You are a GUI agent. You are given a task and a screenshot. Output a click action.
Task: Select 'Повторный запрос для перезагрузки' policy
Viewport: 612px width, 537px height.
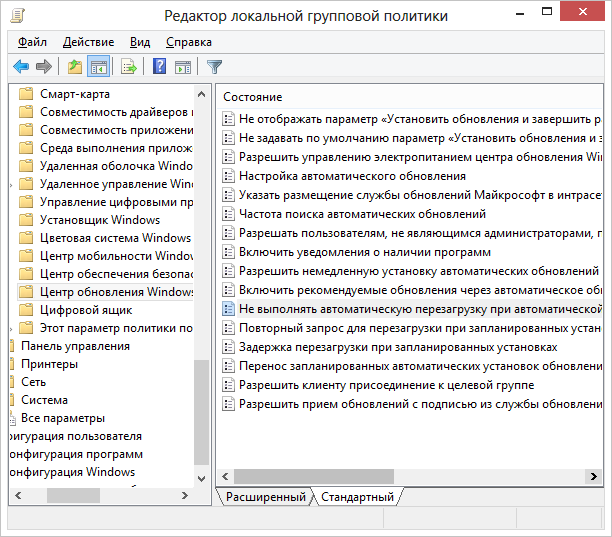[x=420, y=328]
